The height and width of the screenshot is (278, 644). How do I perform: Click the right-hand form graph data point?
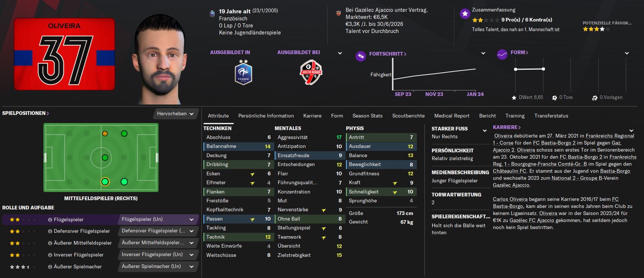[543, 69]
